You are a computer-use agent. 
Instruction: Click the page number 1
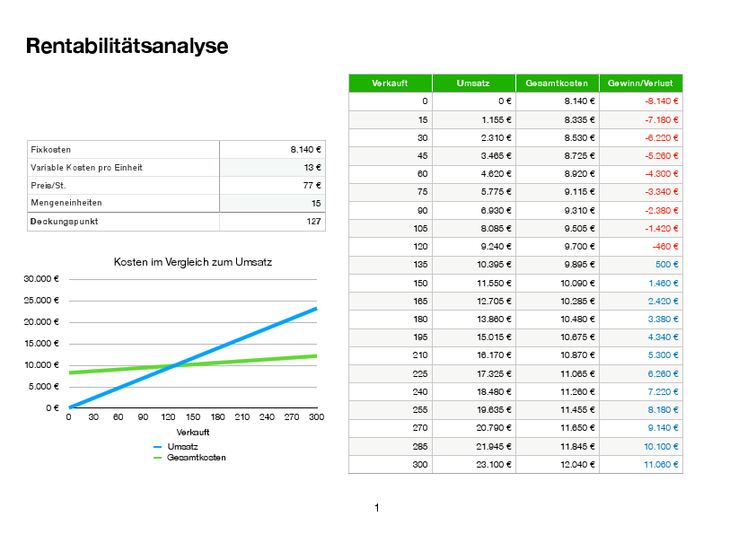[376, 507]
